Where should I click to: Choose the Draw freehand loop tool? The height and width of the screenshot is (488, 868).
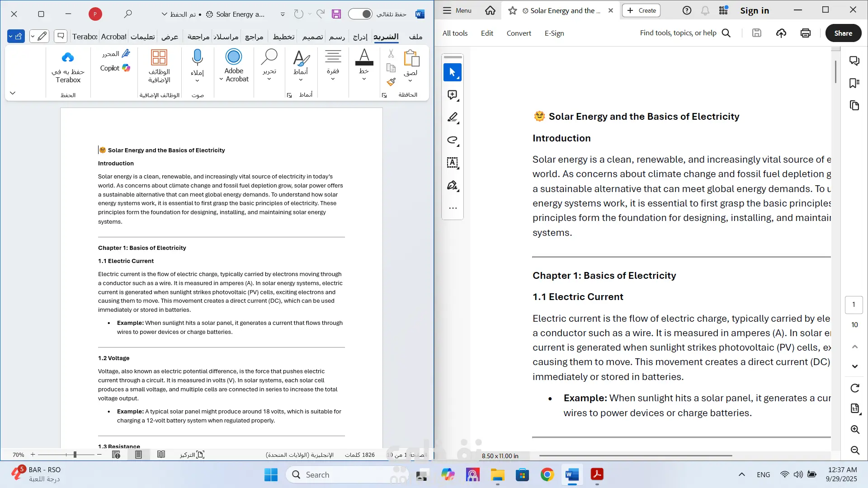(x=452, y=140)
